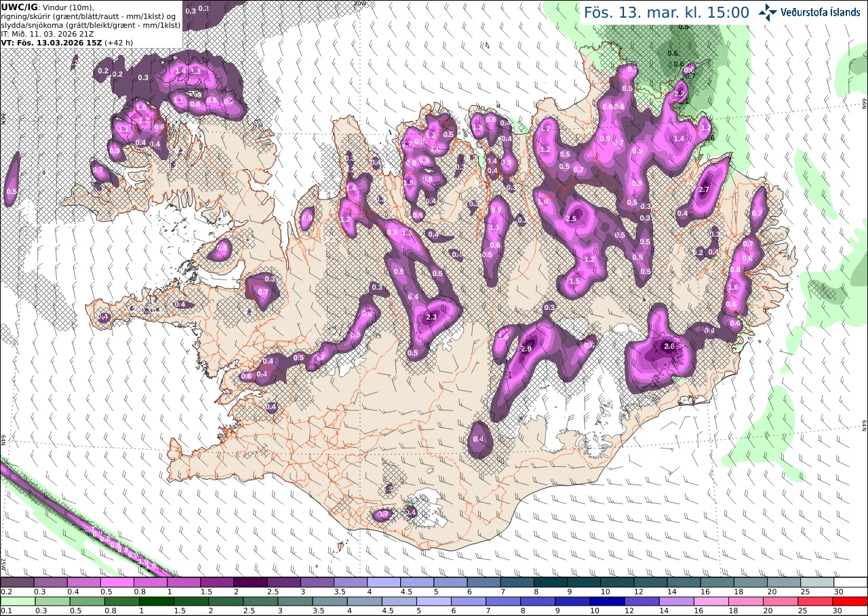The image size is (868, 616).
Task: Click the Veðurstofa Íslands logo icon
Action: click(x=768, y=12)
